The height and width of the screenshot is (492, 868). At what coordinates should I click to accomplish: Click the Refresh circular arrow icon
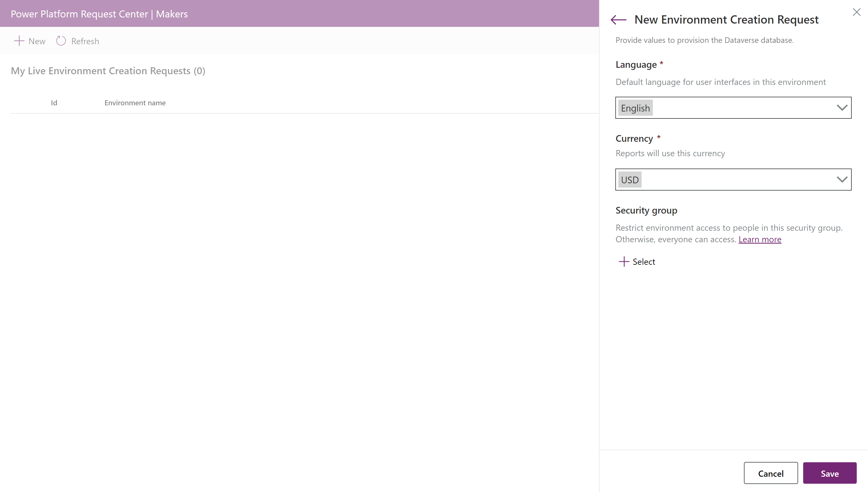[61, 40]
